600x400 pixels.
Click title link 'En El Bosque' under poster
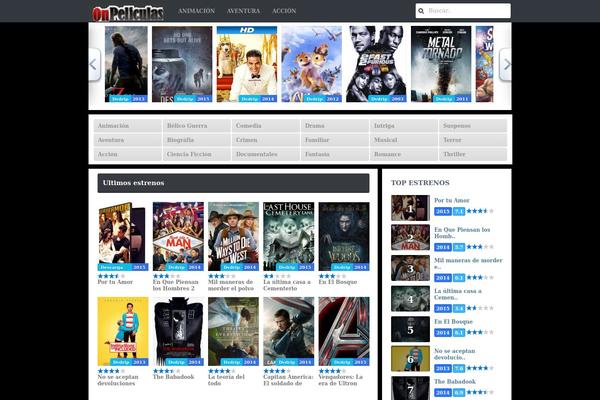pyautogui.click(x=338, y=282)
